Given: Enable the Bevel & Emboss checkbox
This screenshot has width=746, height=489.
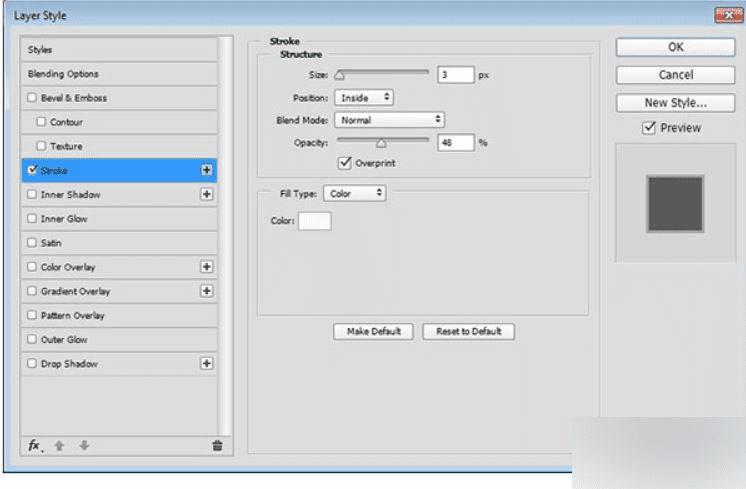Looking at the screenshot, I should pos(32,98).
